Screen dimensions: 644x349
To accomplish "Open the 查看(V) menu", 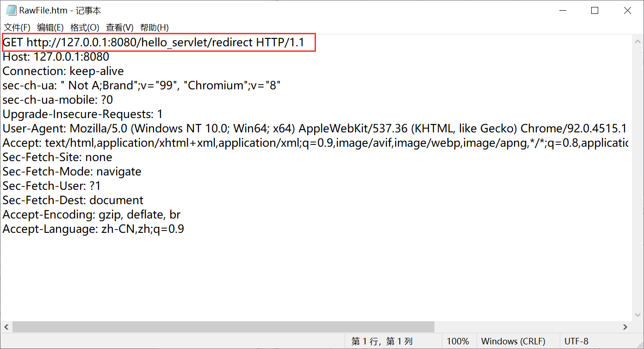I will point(119,27).
